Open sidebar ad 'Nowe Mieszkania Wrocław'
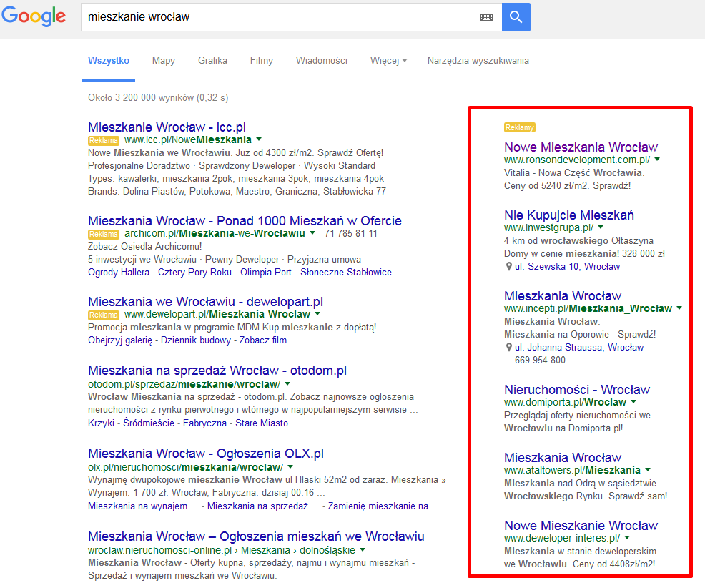 click(x=581, y=147)
